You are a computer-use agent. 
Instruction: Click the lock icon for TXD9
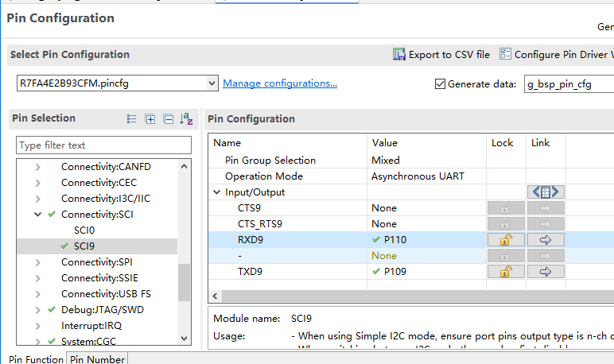pyautogui.click(x=505, y=271)
